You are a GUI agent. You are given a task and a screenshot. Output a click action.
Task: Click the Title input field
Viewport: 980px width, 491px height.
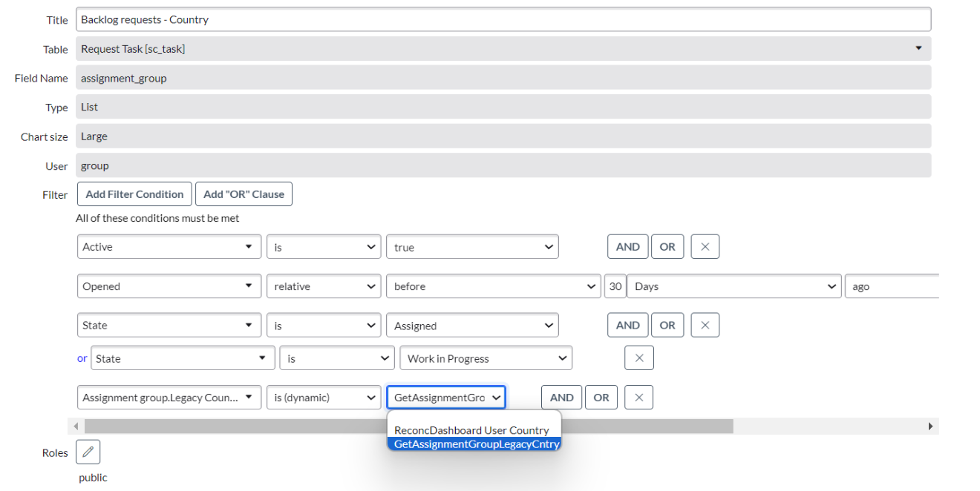pyautogui.click(x=503, y=19)
